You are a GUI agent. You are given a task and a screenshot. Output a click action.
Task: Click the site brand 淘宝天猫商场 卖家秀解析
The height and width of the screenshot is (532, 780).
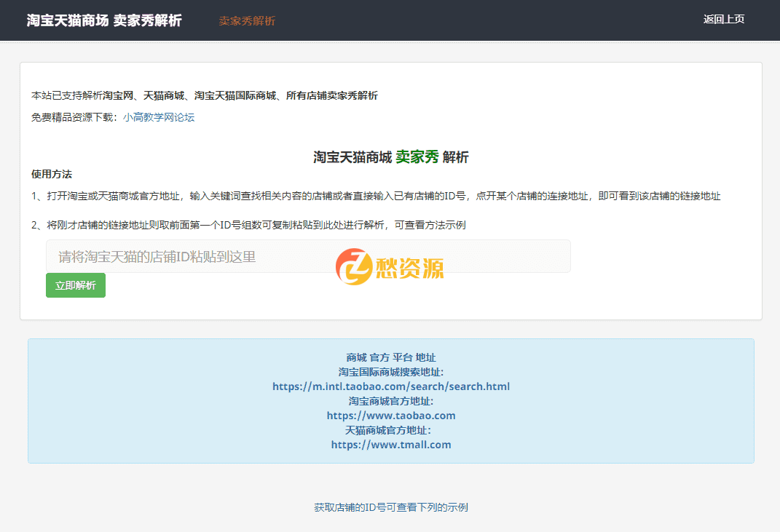pos(102,20)
